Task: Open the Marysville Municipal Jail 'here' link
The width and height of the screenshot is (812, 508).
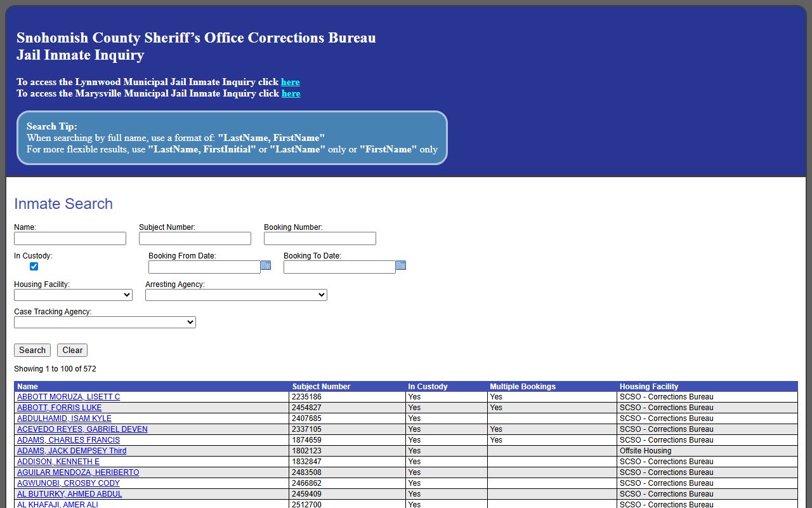Action: pos(291,93)
